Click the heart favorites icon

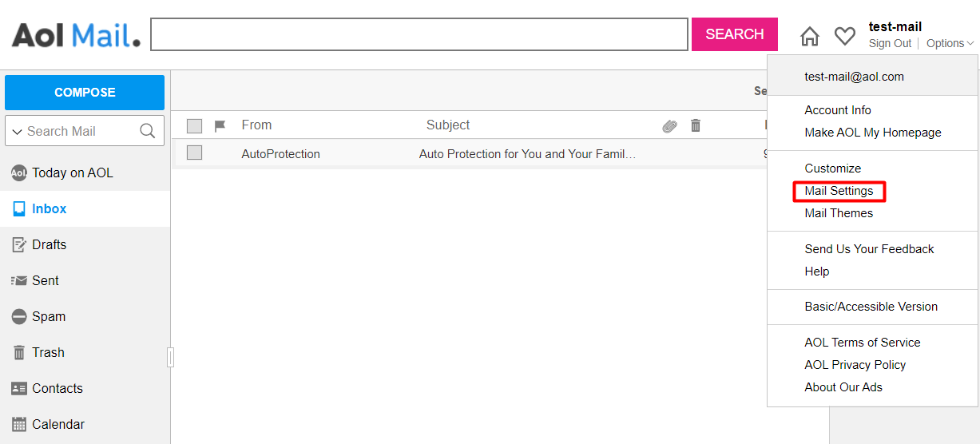coord(845,36)
